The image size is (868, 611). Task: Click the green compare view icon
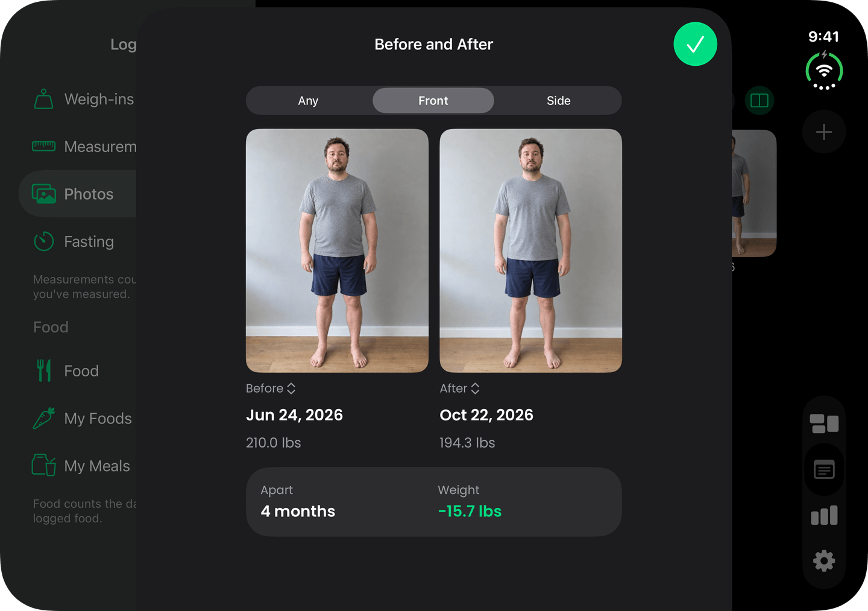(x=759, y=101)
